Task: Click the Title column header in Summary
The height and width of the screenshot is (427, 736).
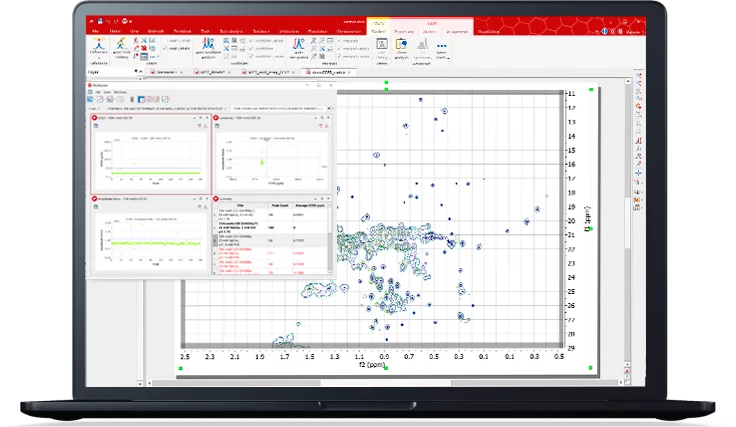Action: pos(240,206)
